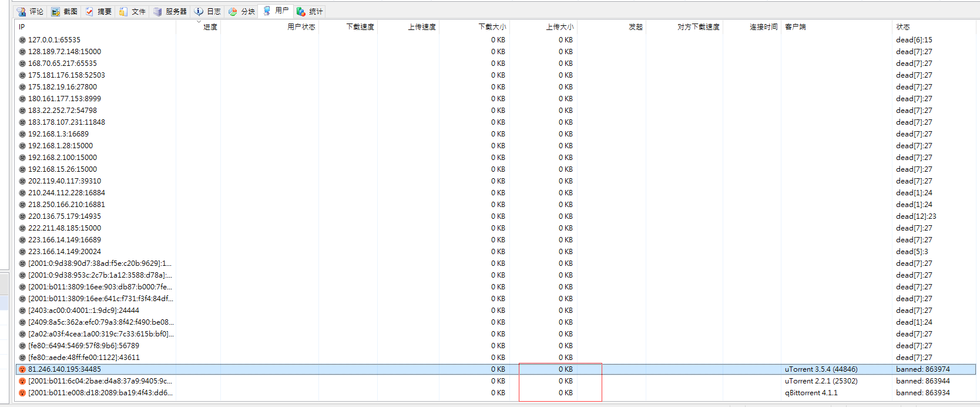Open the 评论 (Comments) tab
Screen dimensions: 980x407
[x=30, y=11]
